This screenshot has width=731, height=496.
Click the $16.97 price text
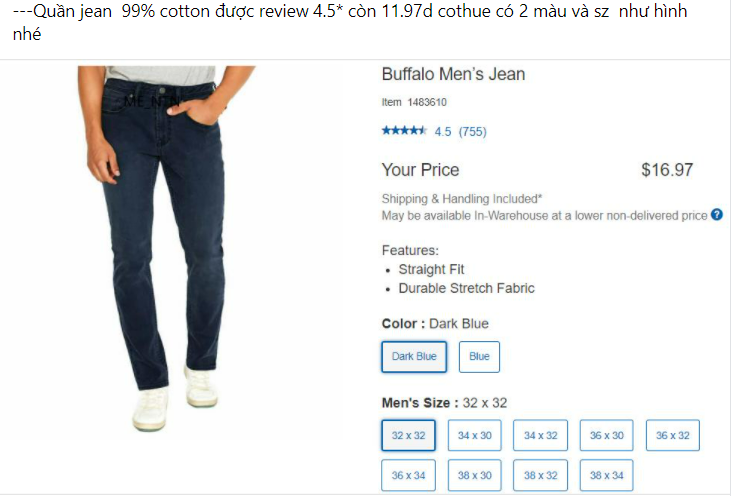(x=666, y=170)
